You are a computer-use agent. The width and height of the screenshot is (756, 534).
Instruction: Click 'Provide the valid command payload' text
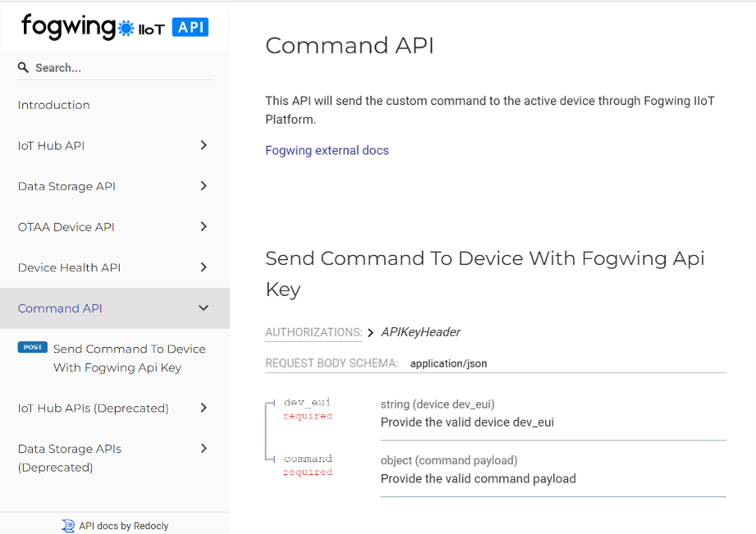[x=479, y=478]
